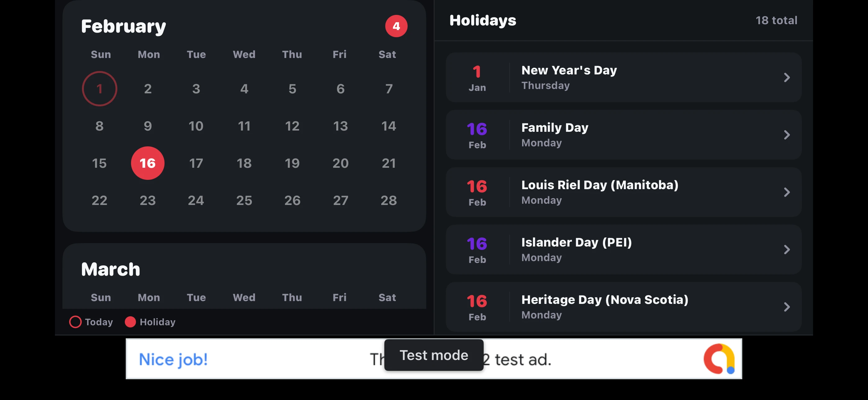Select the highlighted date 16 in February
The width and height of the screenshot is (868, 400).
click(x=147, y=163)
